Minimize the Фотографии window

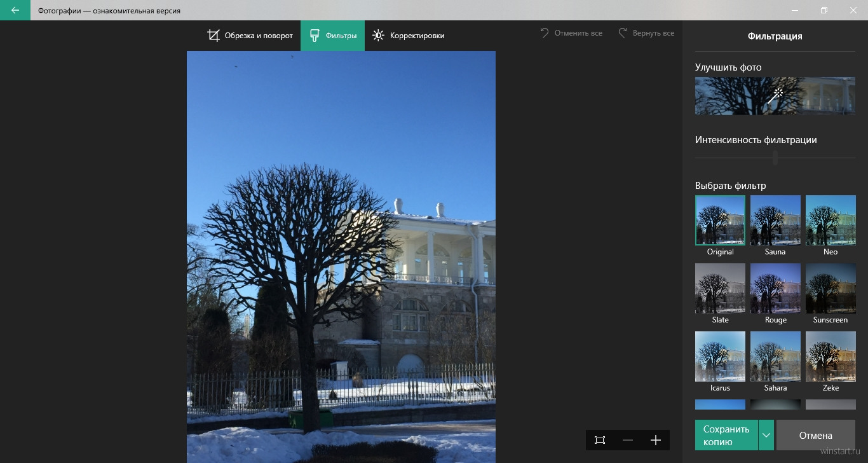point(795,10)
